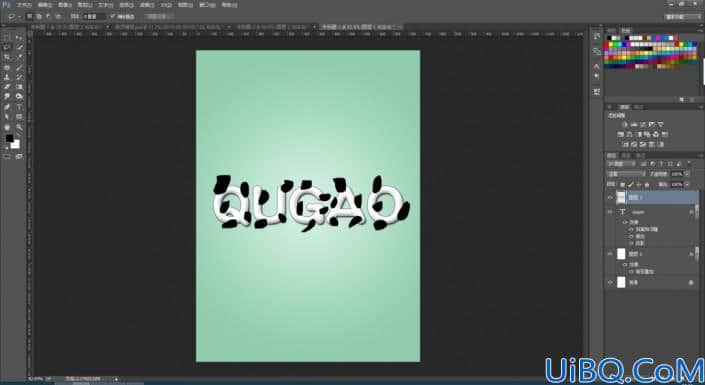Choose New Selection mode in options bar

pyautogui.click(x=29, y=17)
